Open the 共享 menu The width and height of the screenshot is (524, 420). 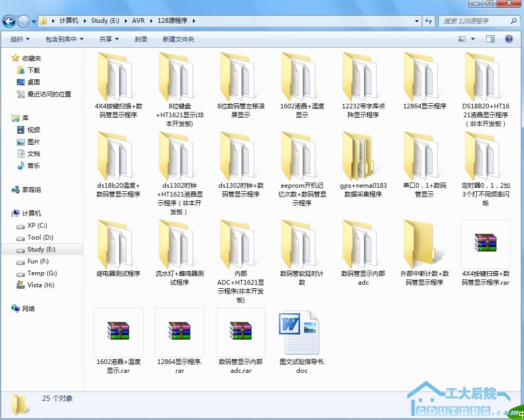109,39
